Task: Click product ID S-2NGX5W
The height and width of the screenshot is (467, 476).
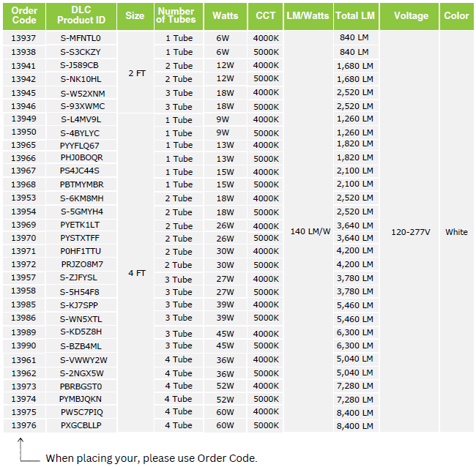Action: [x=82, y=373]
